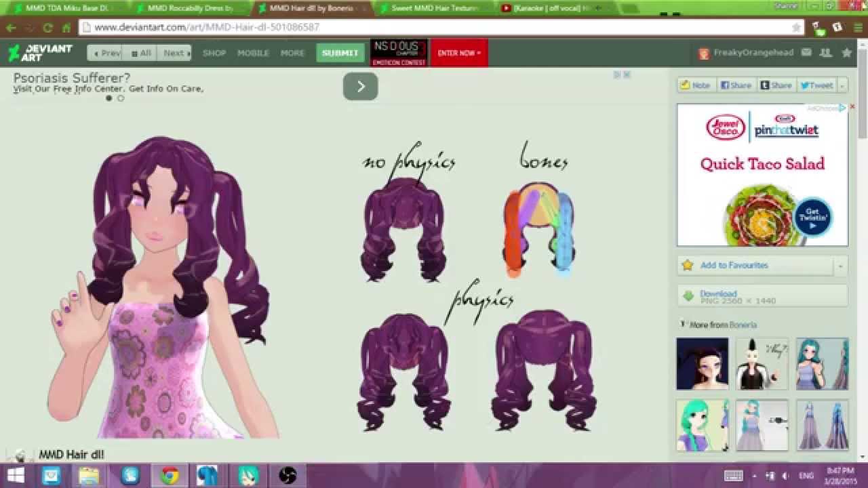Close the sidebar ad with X
The height and width of the screenshot is (488, 868).
852,107
